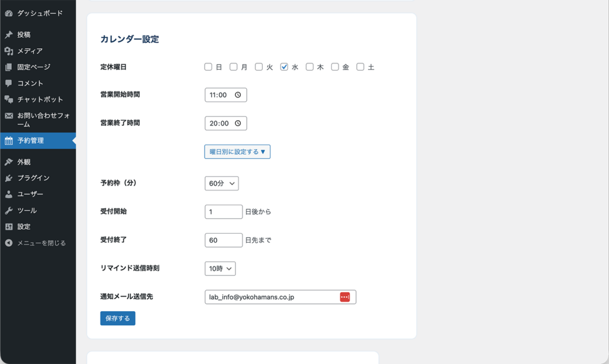Click the プラグイン plug icon
Image resolution: width=609 pixels, height=364 pixels.
pos(8,178)
